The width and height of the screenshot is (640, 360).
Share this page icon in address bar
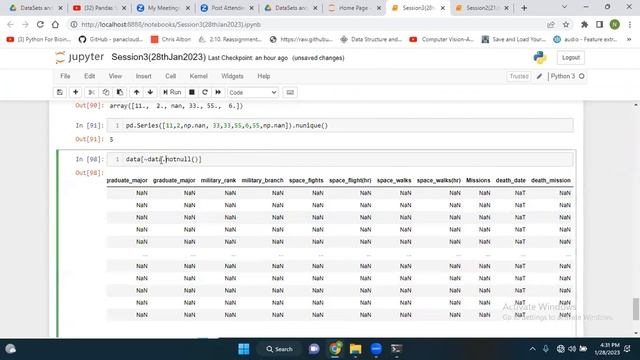(551, 24)
